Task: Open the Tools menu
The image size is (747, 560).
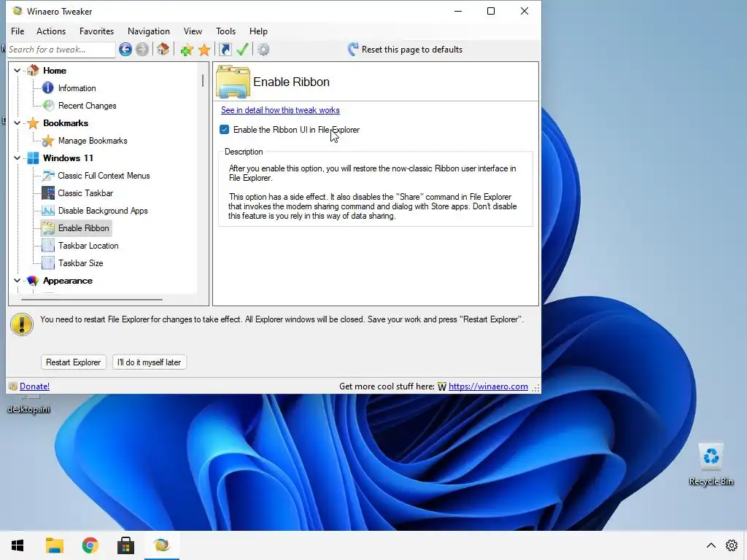Action: tap(226, 31)
